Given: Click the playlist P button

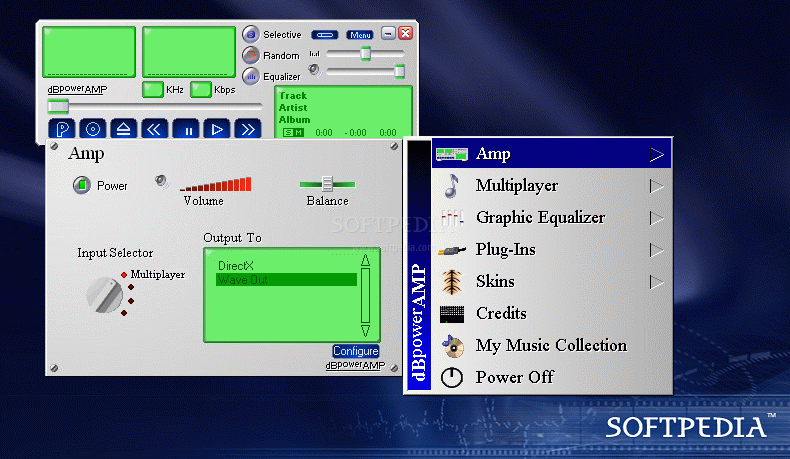Looking at the screenshot, I should click(62, 129).
